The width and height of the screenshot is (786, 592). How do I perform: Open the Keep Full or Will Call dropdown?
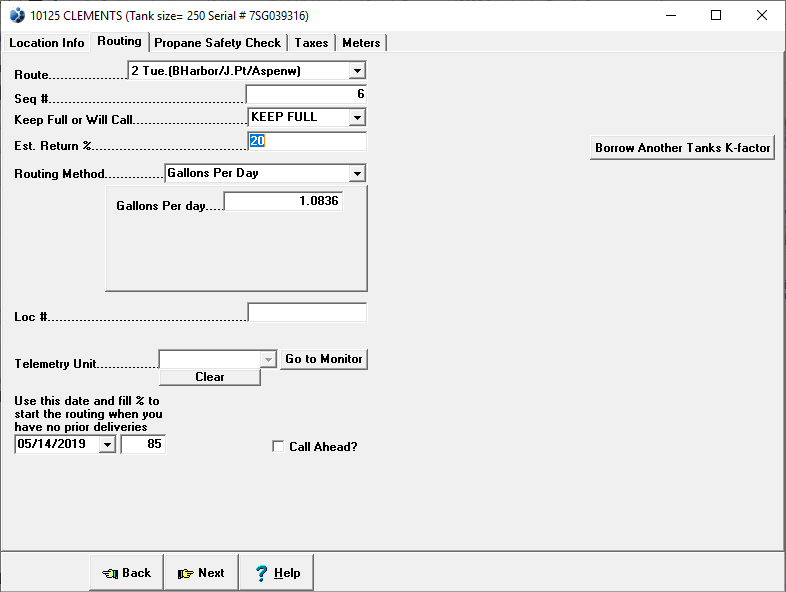[357, 118]
